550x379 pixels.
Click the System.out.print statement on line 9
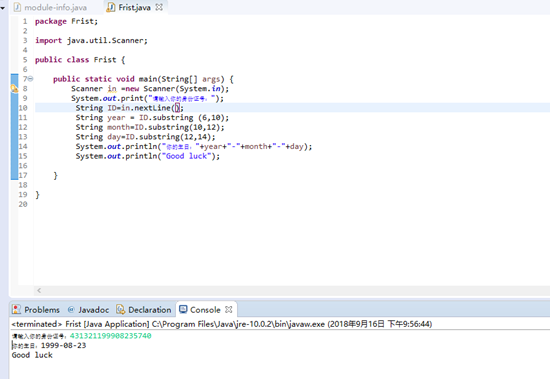coord(147,99)
